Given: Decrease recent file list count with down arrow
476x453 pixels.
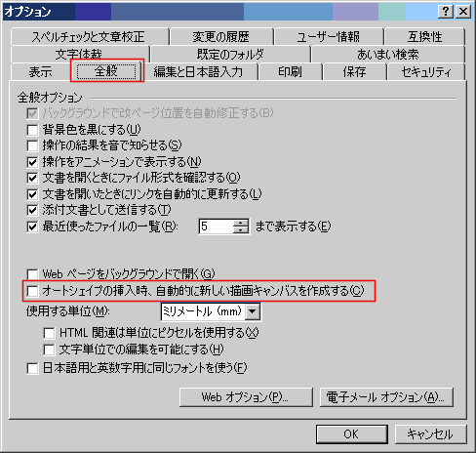Looking at the screenshot, I should 241,229.
